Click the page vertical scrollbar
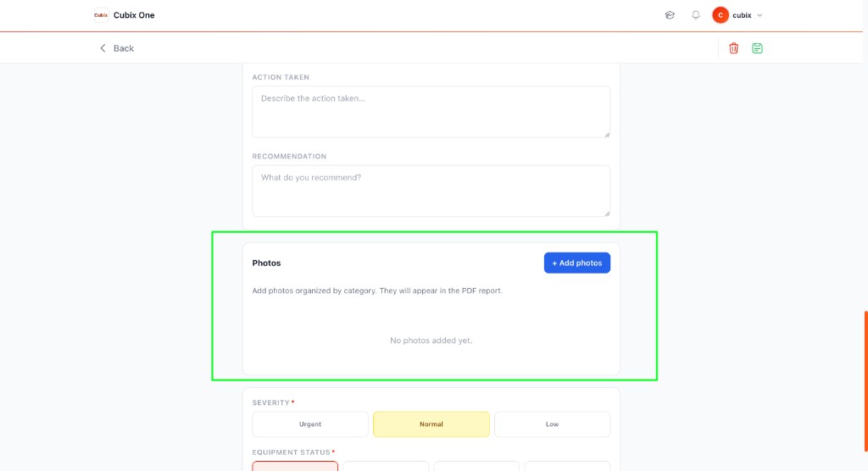This screenshot has height=471, width=868. pyautogui.click(x=865, y=381)
